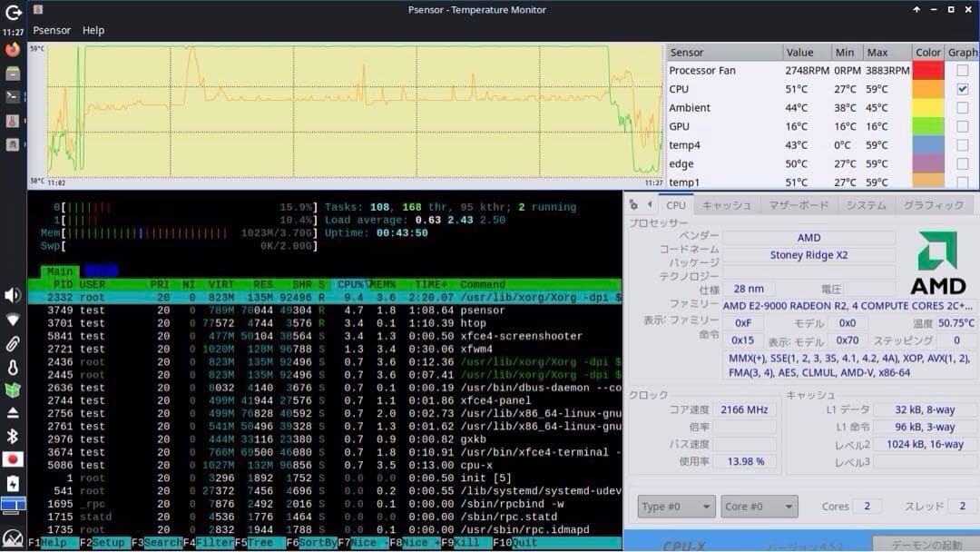Select the CPU tab in CPU-X
This screenshot has width=980, height=552.
[x=676, y=205]
